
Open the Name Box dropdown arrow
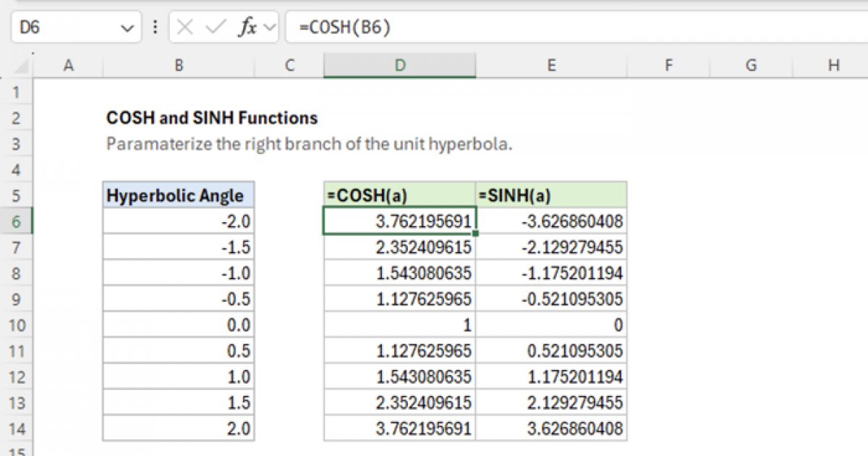coord(127,28)
